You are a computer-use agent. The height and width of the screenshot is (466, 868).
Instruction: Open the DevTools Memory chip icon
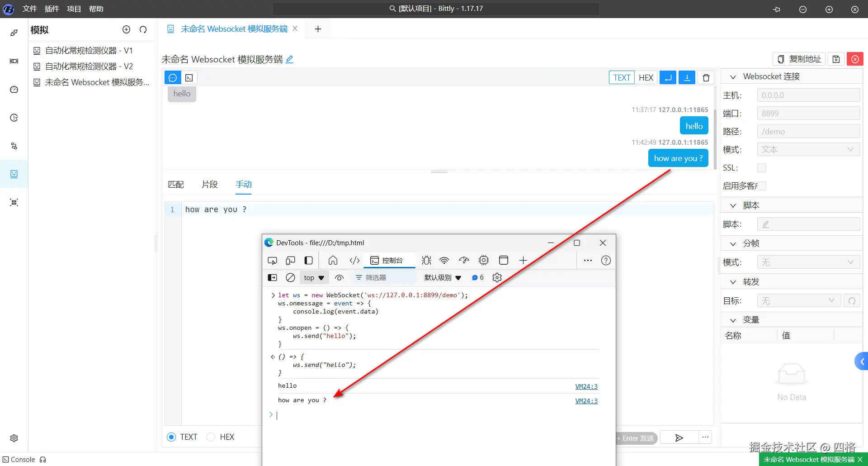(484, 260)
